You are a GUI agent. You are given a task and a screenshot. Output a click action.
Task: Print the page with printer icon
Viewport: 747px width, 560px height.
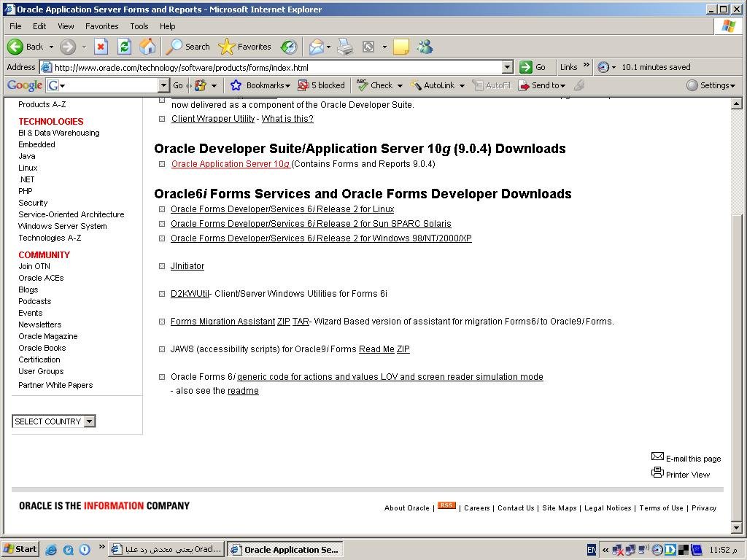[345, 47]
